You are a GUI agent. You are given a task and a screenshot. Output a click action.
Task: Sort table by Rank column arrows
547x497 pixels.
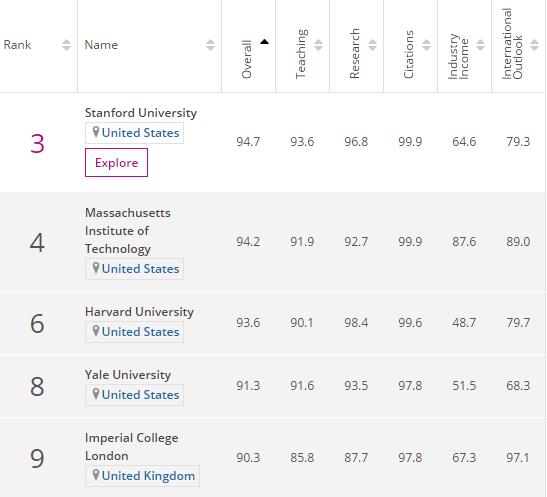point(66,45)
